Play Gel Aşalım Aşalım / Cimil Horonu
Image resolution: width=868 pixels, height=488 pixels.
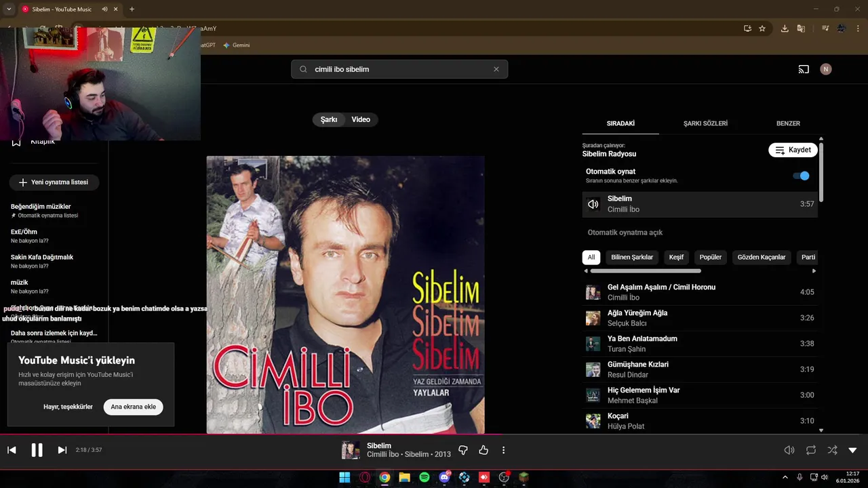point(700,292)
